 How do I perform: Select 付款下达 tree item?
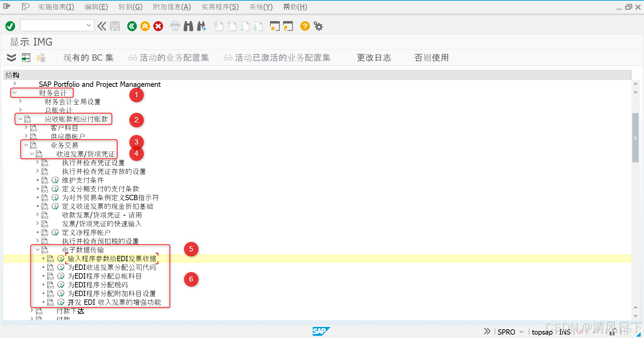pos(70,311)
